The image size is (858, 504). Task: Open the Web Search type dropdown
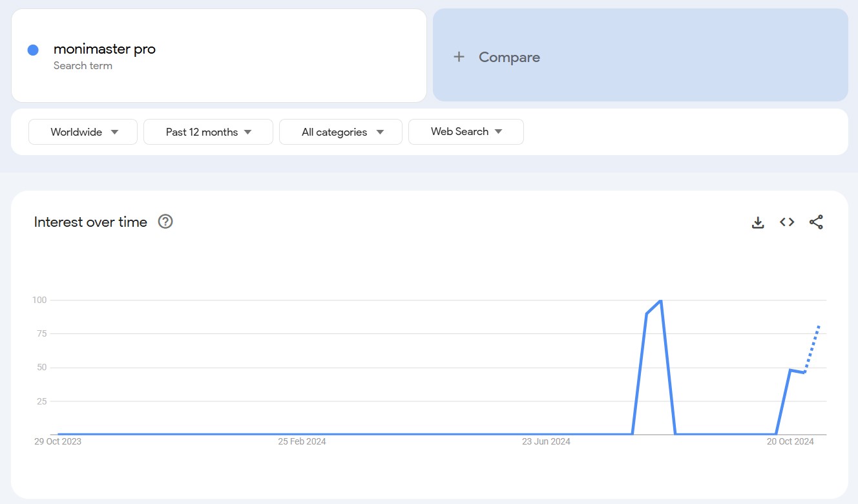(466, 132)
